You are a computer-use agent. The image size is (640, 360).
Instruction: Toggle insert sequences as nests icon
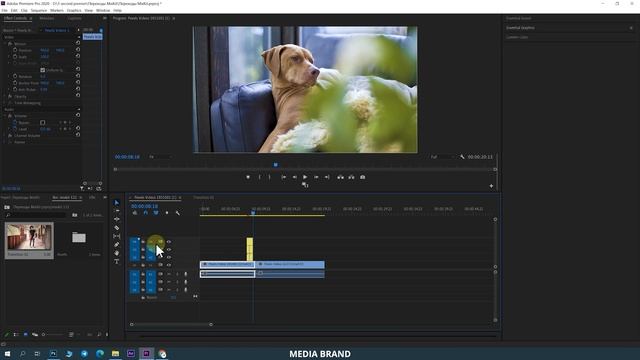coord(135,213)
